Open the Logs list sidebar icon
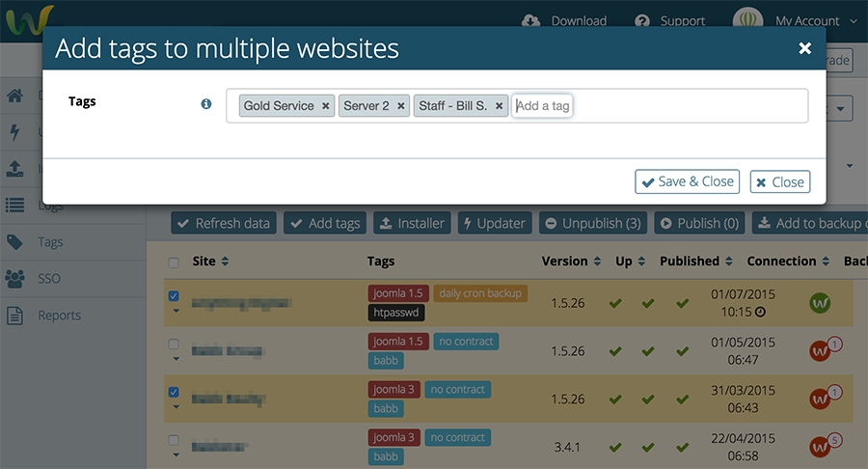868x469 pixels. [14, 205]
